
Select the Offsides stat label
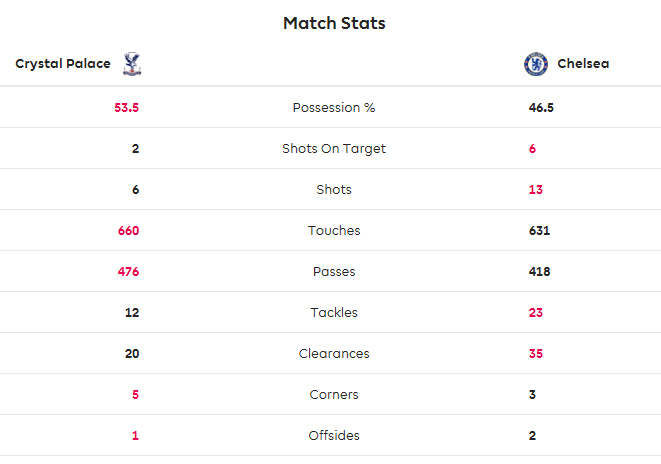(x=334, y=436)
